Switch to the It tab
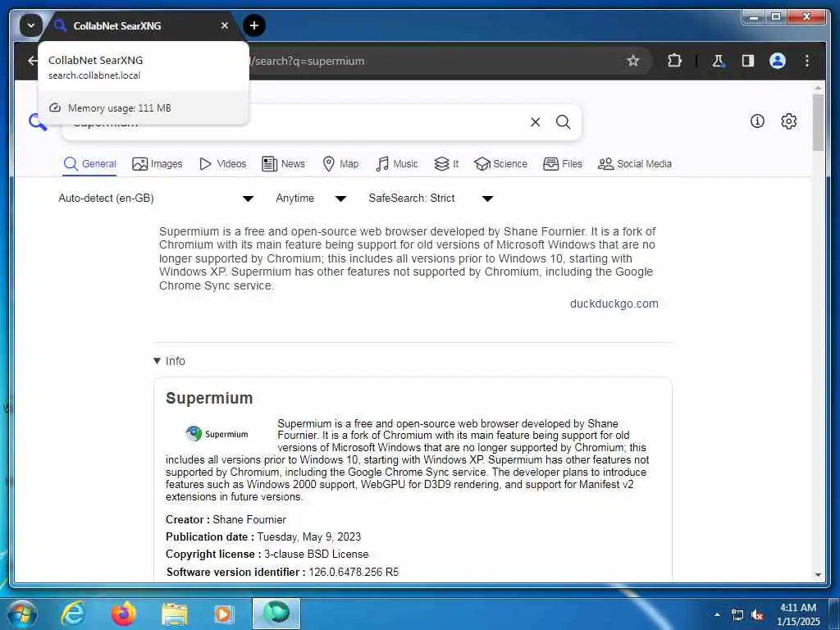 [x=446, y=164]
